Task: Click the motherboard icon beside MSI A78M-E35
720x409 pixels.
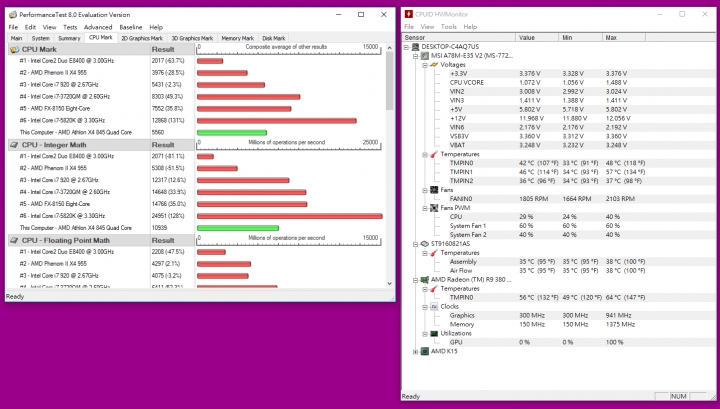Action: tap(424, 56)
